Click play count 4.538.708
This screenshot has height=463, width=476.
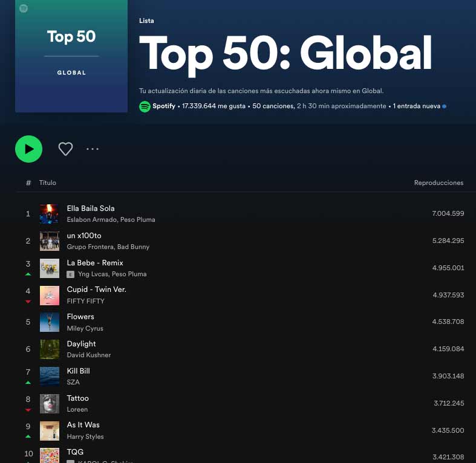pyautogui.click(x=448, y=322)
